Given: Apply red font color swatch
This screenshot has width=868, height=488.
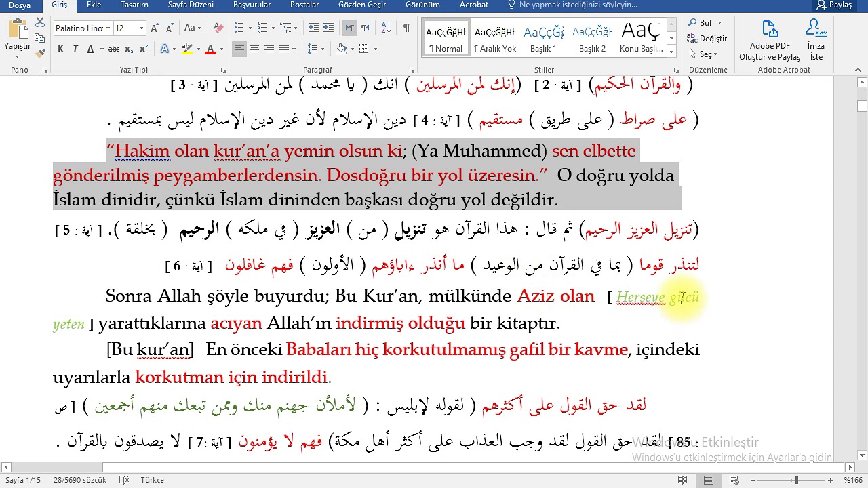Looking at the screenshot, I should tap(210, 49).
